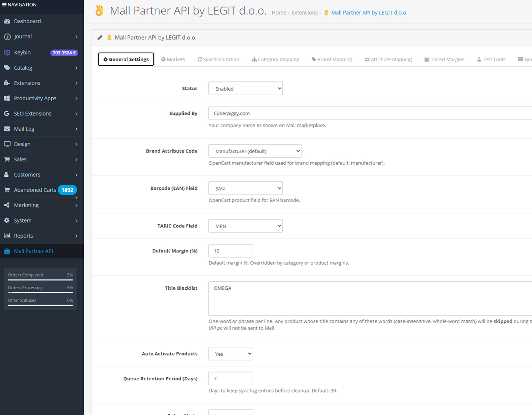The image size is (532, 415).
Task: Click the Abandoned Carts 1892 badge
Action: (x=67, y=190)
